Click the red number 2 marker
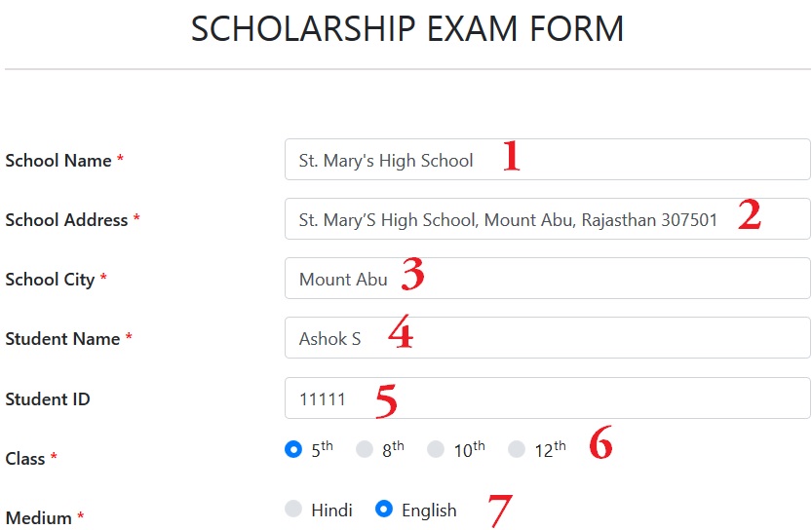 750,214
